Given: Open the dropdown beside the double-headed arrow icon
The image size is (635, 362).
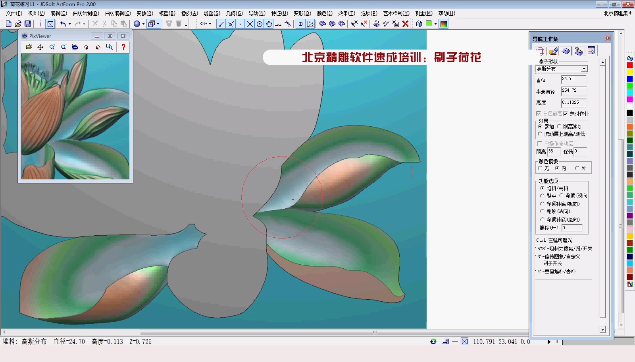Looking at the screenshot, I should (x=210, y=24).
